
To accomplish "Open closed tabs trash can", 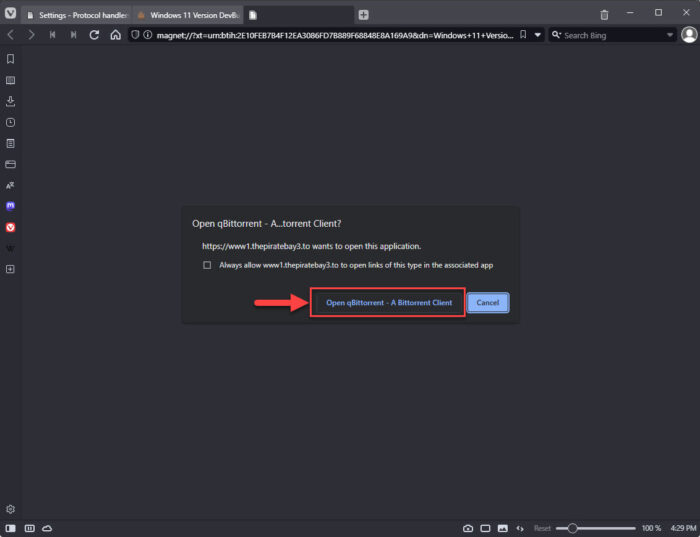I will 604,15.
